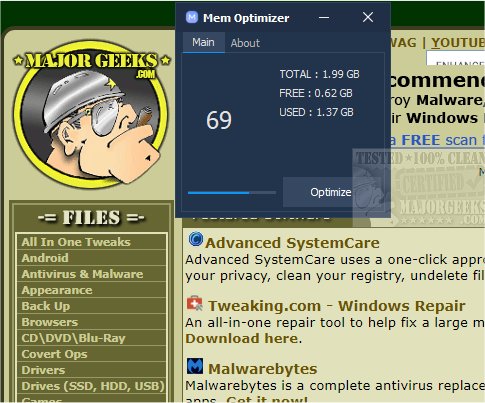Screen dimensions: 485x403
Task: Click the Major Geeks logo image
Action: click(91, 115)
